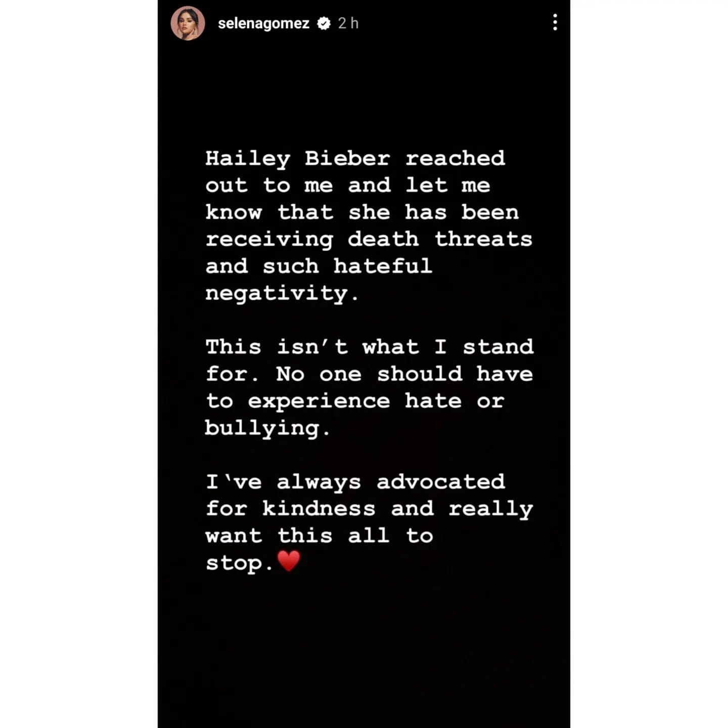Click the line "I've always advocated"
The image size is (728, 728).
[355, 482]
